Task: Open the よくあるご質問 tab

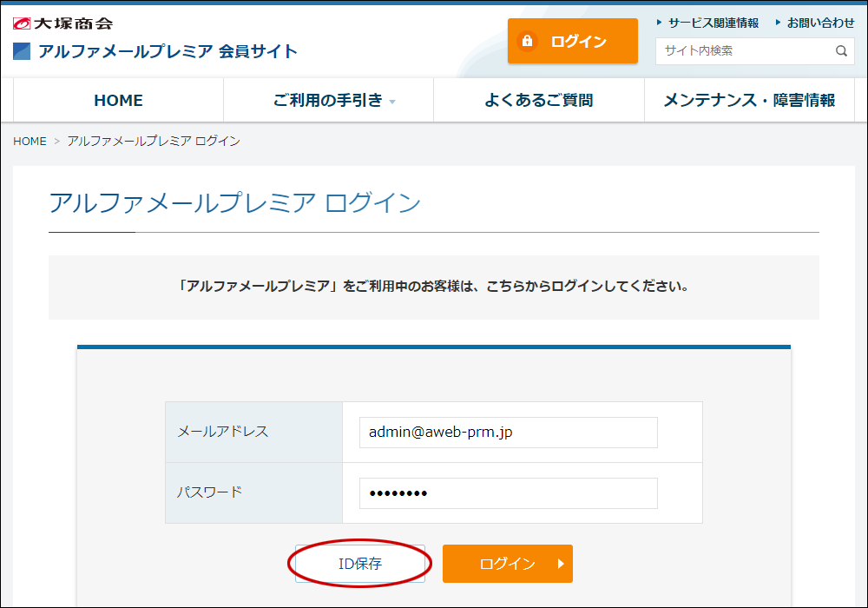Action: click(539, 100)
